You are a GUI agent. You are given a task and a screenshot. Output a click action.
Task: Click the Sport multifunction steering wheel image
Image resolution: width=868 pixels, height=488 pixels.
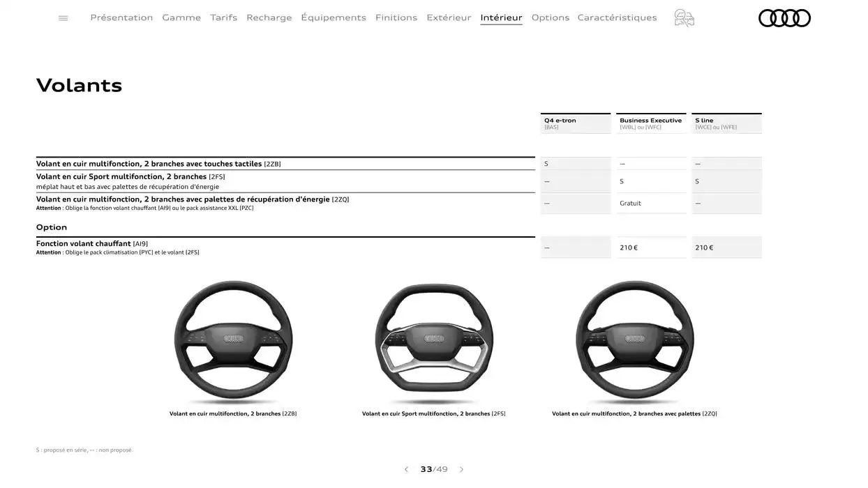pos(434,340)
